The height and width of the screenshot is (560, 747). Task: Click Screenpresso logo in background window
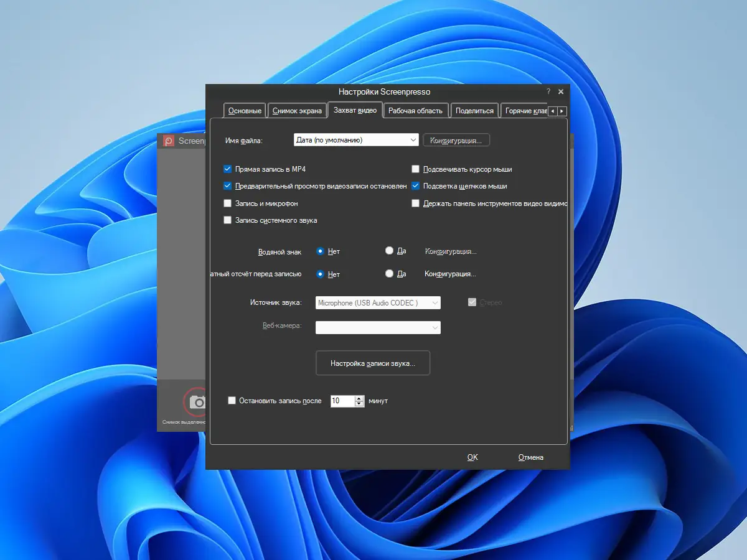click(169, 141)
